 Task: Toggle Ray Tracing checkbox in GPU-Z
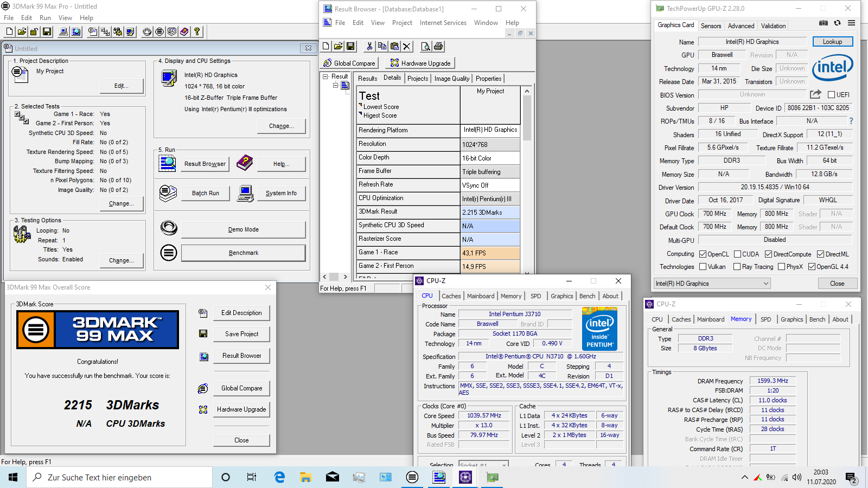click(737, 267)
